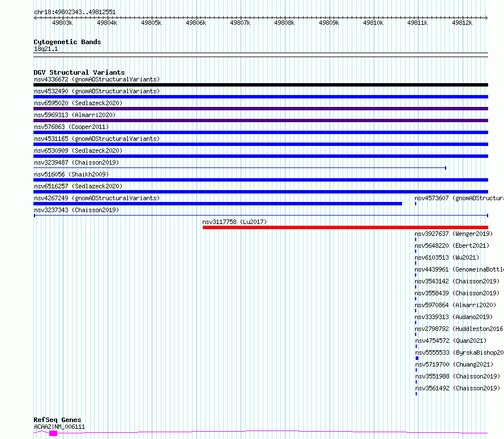Click the 49803k ruler tick label
The width and height of the screenshot is (504, 439).
coord(62,23)
